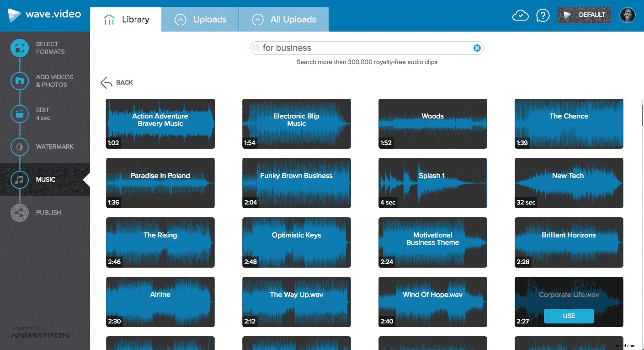Switch to the Uploads tab
The width and height of the screenshot is (644, 350).
tap(200, 20)
